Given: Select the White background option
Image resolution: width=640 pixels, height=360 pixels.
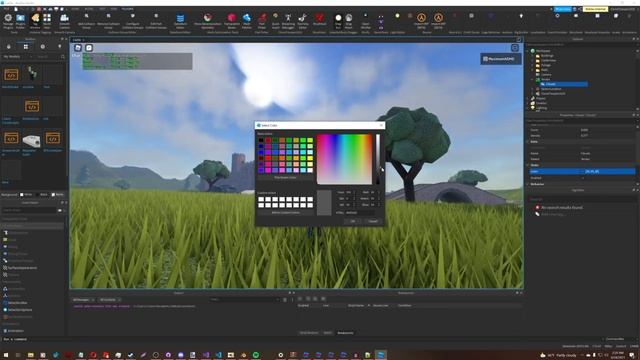Looking at the screenshot, I should 27,195.
